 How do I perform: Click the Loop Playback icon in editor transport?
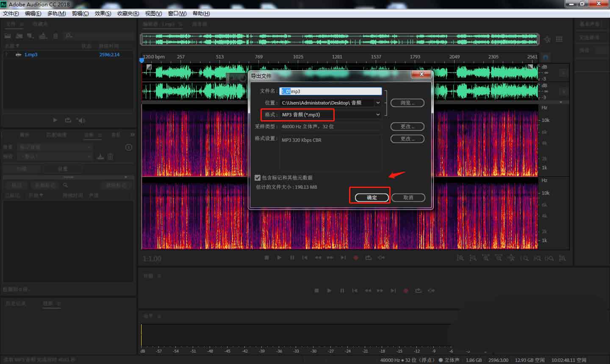(x=369, y=258)
